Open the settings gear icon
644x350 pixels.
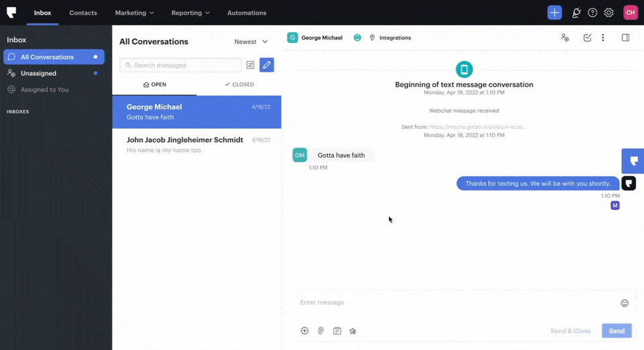608,13
